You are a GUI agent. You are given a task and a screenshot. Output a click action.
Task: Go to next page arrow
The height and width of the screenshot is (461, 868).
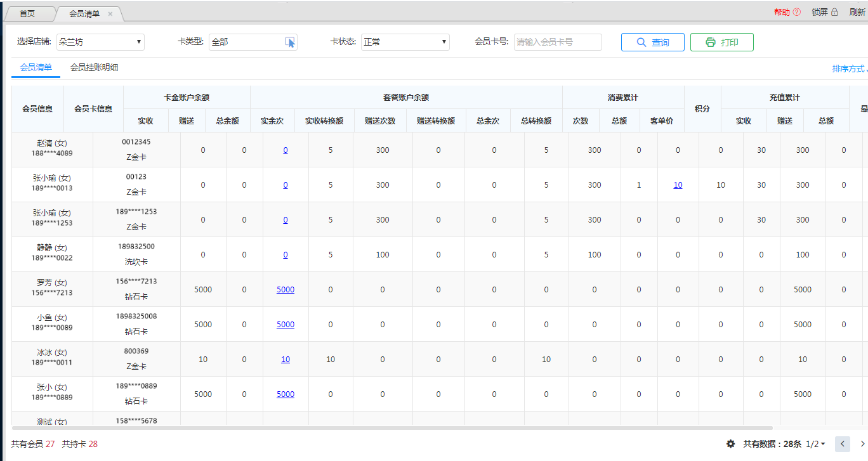click(x=862, y=444)
